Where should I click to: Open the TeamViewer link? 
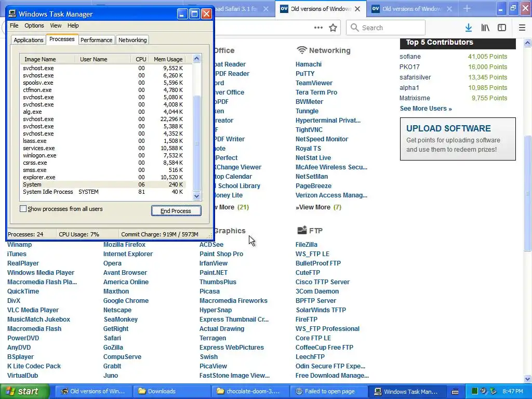click(x=314, y=83)
